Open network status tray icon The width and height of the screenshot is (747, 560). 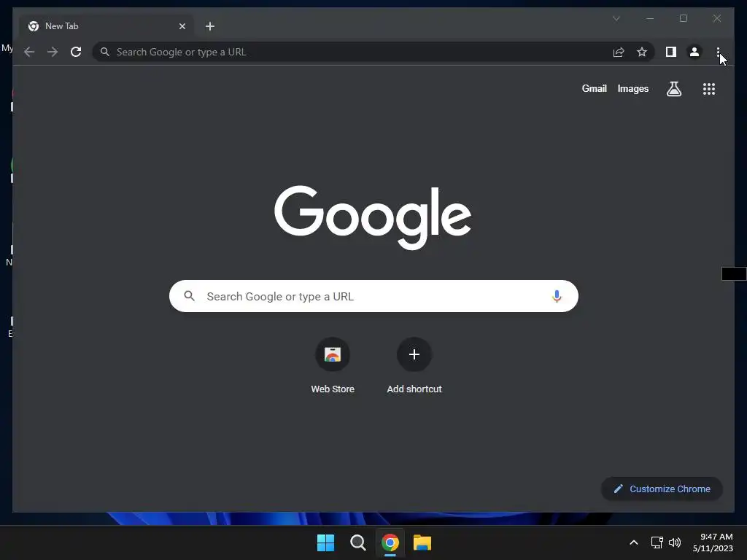pos(657,542)
